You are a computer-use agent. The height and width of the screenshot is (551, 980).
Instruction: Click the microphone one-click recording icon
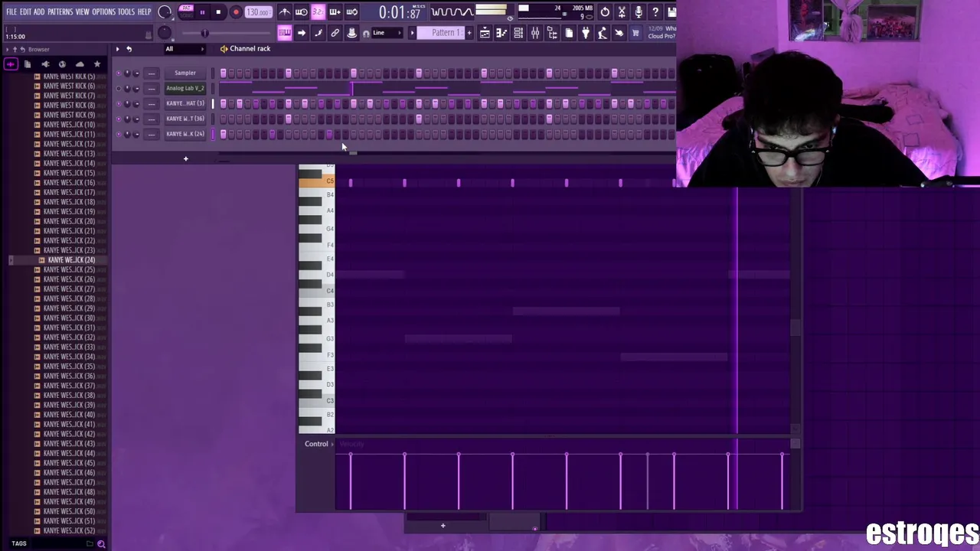(639, 11)
